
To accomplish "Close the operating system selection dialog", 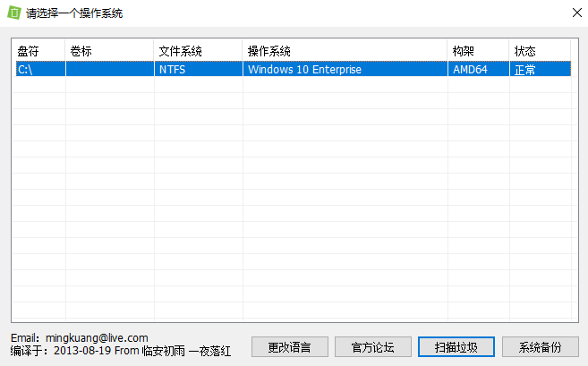I will coord(577,13).
